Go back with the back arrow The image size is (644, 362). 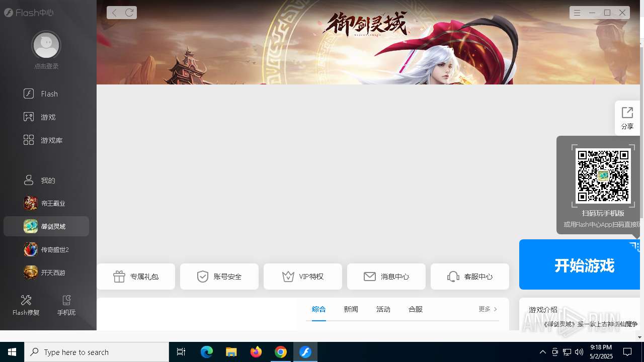pyautogui.click(x=114, y=13)
